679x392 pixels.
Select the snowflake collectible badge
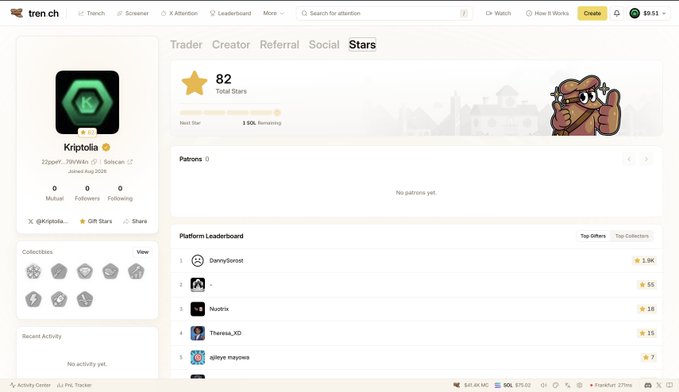coord(33,272)
